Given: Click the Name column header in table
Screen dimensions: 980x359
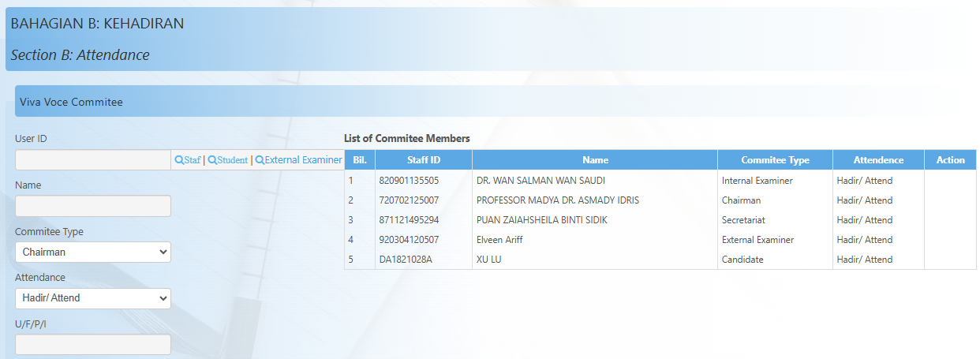Looking at the screenshot, I should coord(595,160).
